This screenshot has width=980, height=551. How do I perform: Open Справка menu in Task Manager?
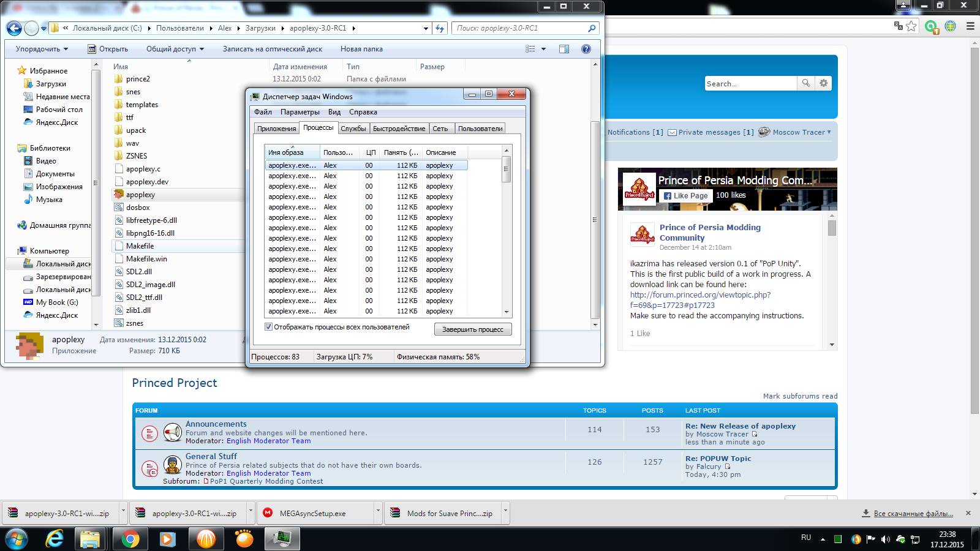363,112
